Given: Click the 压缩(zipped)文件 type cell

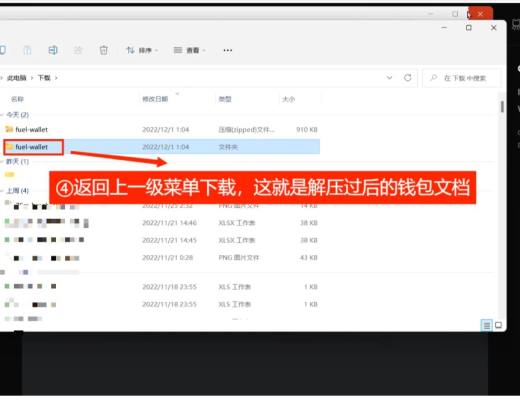Looking at the screenshot, I should pos(247,129).
